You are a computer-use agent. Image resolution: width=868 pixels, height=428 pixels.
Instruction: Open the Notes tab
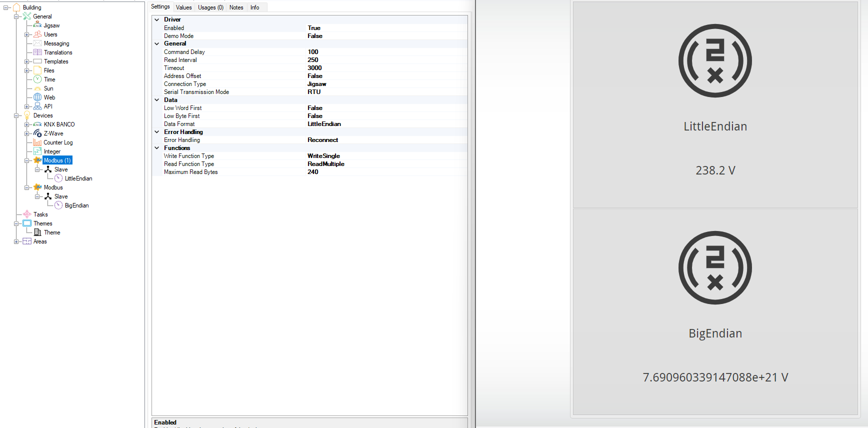pyautogui.click(x=236, y=7)
